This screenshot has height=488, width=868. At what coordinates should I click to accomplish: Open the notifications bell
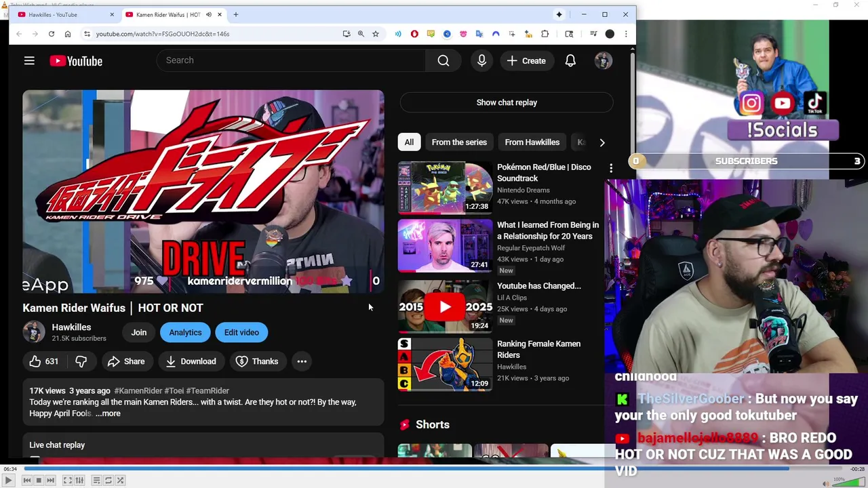(x=570, y=61)
